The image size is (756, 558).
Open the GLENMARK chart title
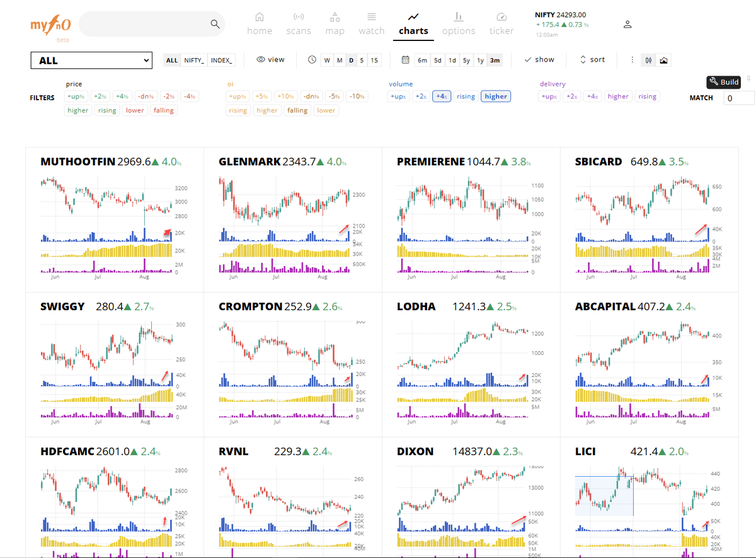[249, 161]
